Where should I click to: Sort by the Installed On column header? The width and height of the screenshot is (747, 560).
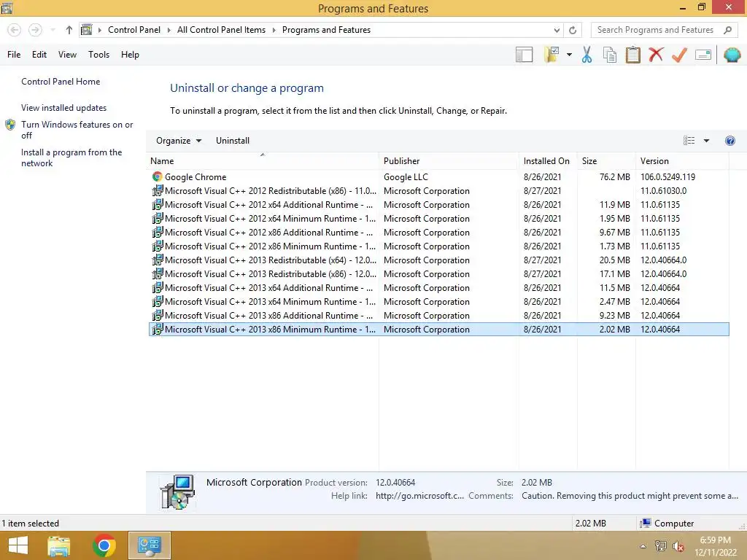tap(548, 161)
